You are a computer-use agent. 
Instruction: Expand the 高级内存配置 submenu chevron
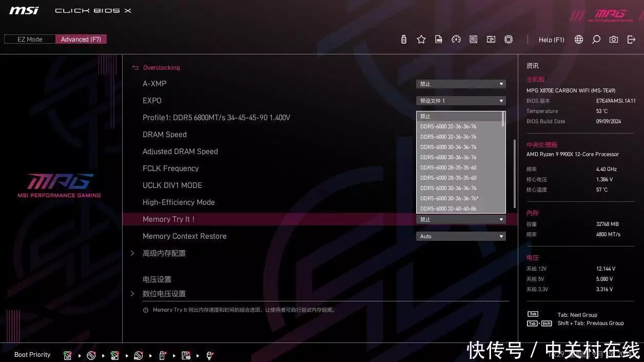pos(132,253)
